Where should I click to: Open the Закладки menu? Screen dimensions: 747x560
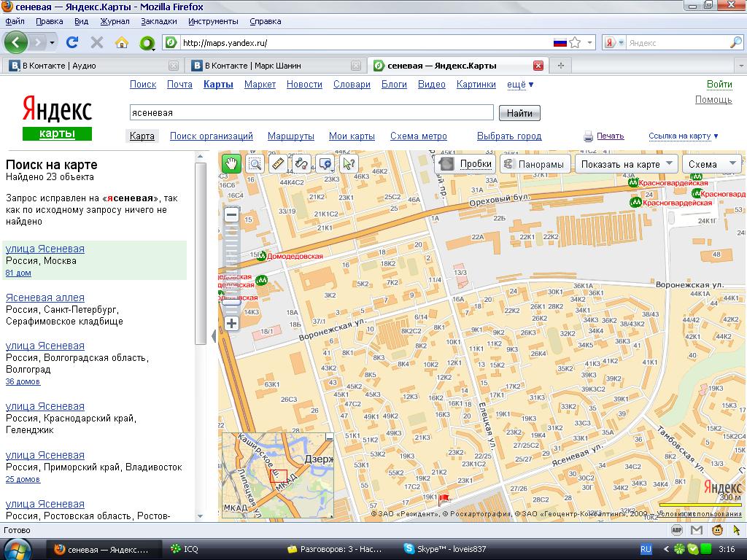(x=158, y=21)
